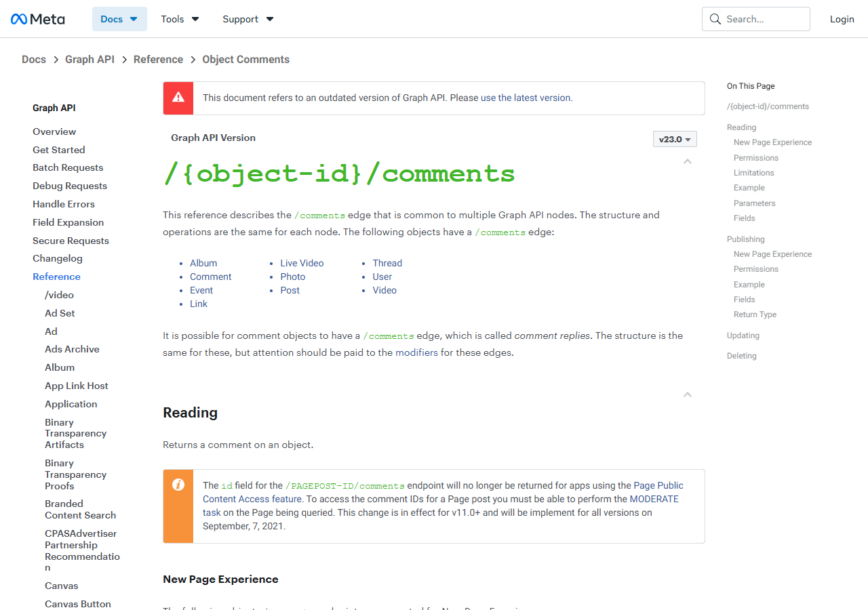The width and height of the screenshot is (868, 610).
Task: Open the Album object link
Action: point(203,263)
